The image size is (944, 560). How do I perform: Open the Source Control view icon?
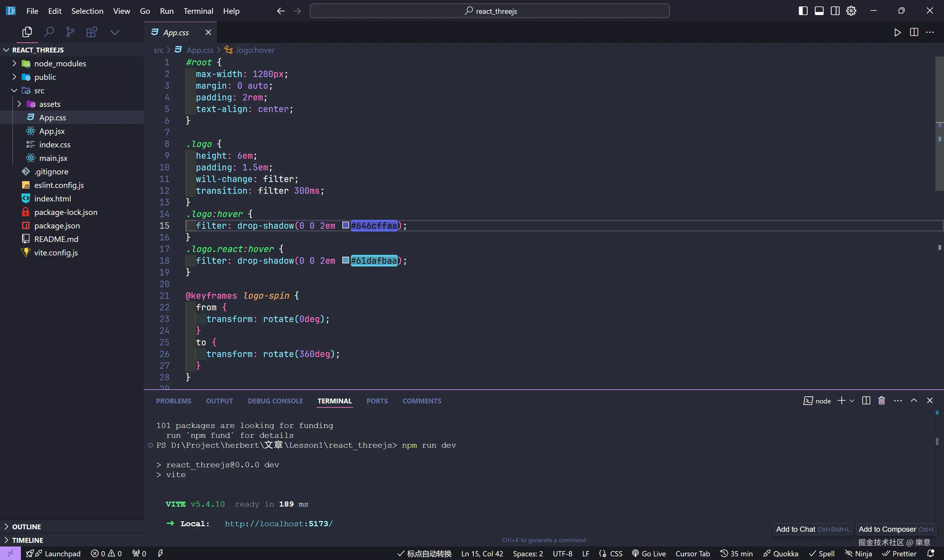[70, 32]
